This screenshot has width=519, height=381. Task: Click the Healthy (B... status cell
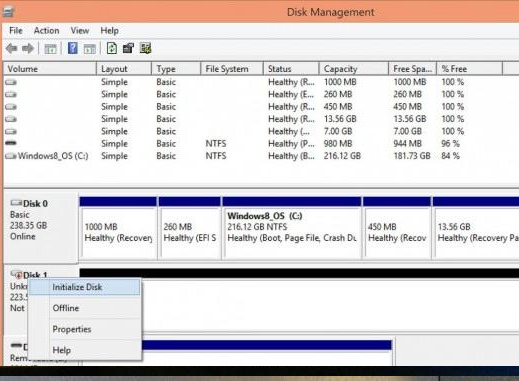pos(291,156)
